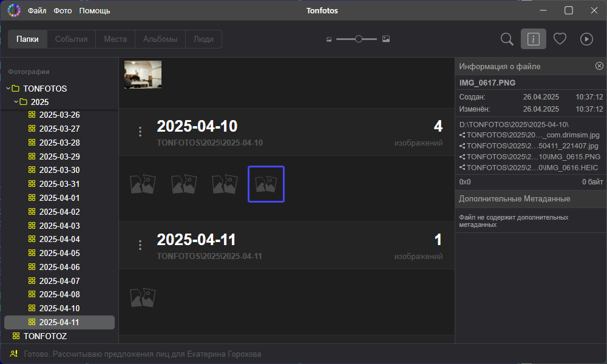Image resolution: width=607 pixels, height=364 pixels.
Task: Open folder 2025-04-07 in tree
Action: coord(59,281)
